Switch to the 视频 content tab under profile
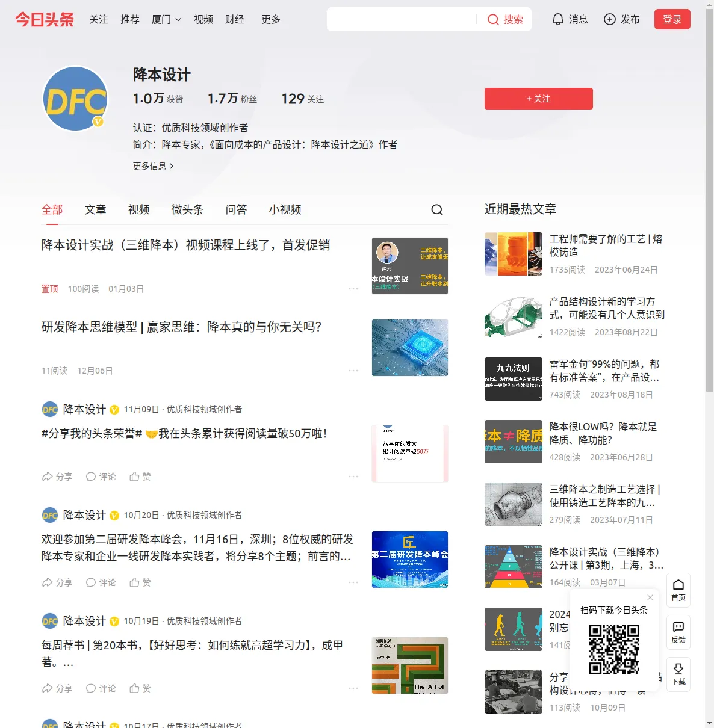Viewport: 714px width, 728px height. pyautogui.click(x=139, y=209)
